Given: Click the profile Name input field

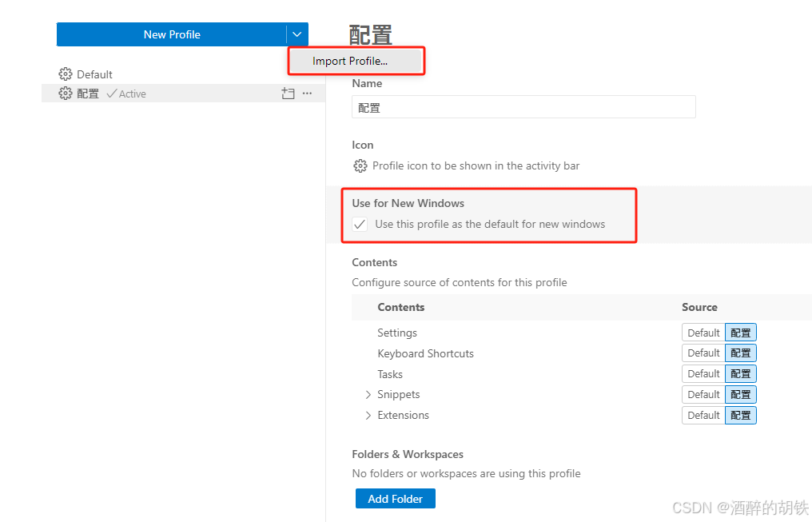Looking at the screenshot, I should pos(523,107).
